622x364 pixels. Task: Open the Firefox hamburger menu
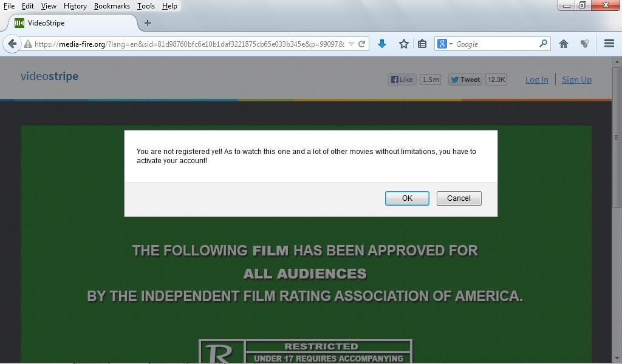coord(609,44)
